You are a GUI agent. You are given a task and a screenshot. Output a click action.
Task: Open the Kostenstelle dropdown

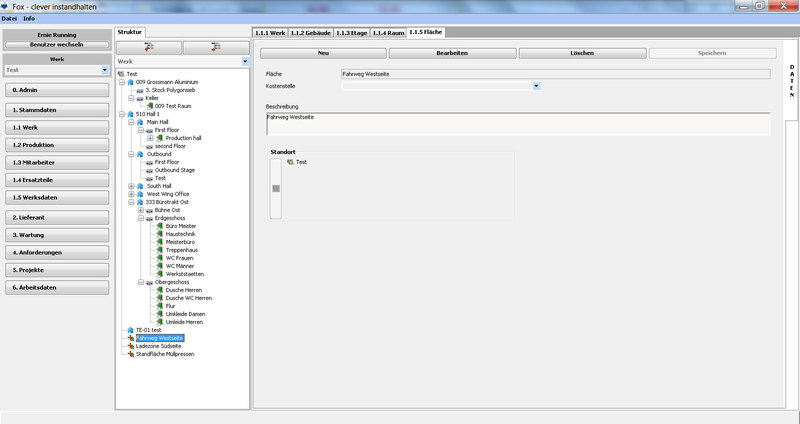(537, 86)
